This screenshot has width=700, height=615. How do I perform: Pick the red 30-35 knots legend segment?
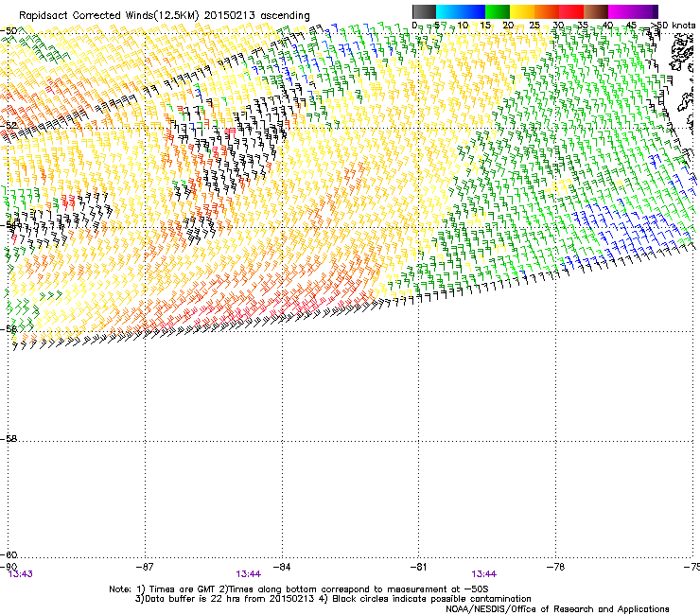coord(571,11)
